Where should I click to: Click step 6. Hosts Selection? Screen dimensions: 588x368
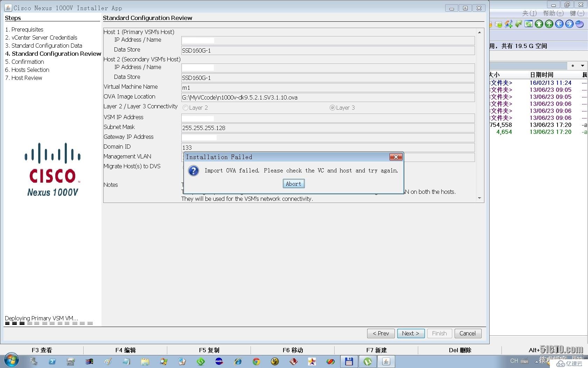27,70
